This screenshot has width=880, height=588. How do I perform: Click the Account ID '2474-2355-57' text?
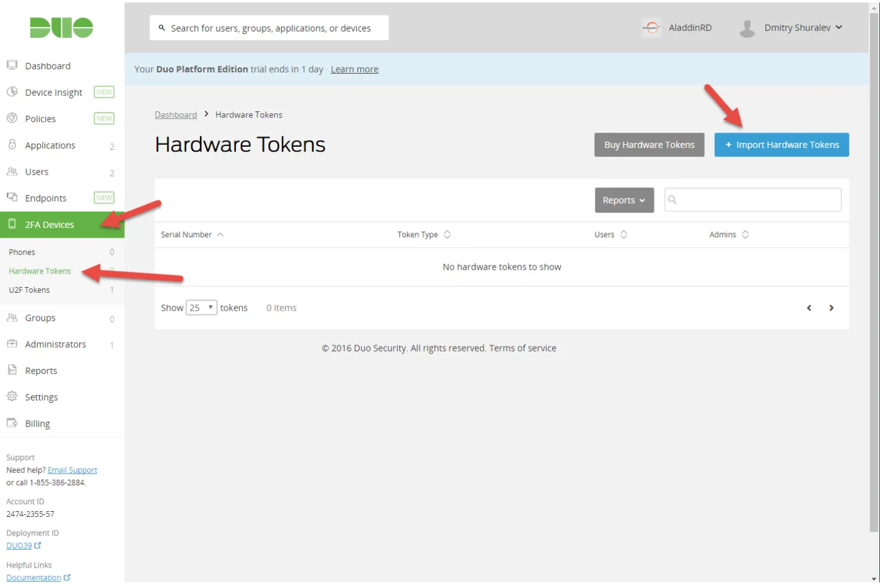click(30, 514)
